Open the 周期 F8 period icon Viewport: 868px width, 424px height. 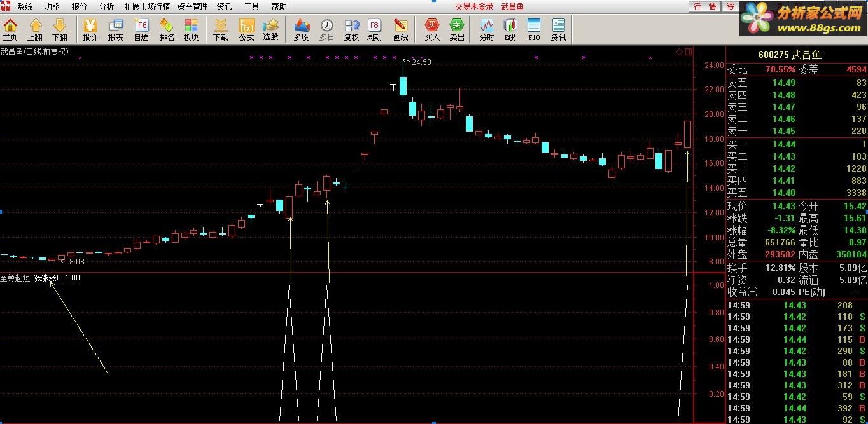click(x=374, y=30)
